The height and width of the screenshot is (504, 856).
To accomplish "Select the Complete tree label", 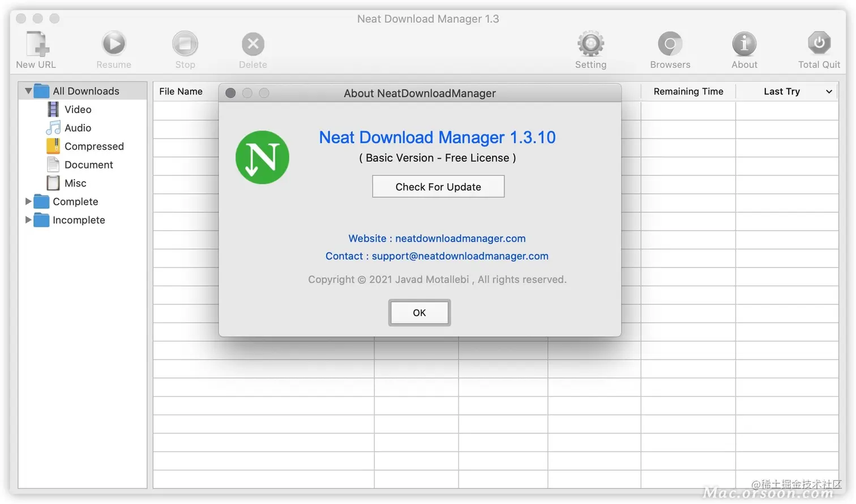I will (x=75, y=202).
